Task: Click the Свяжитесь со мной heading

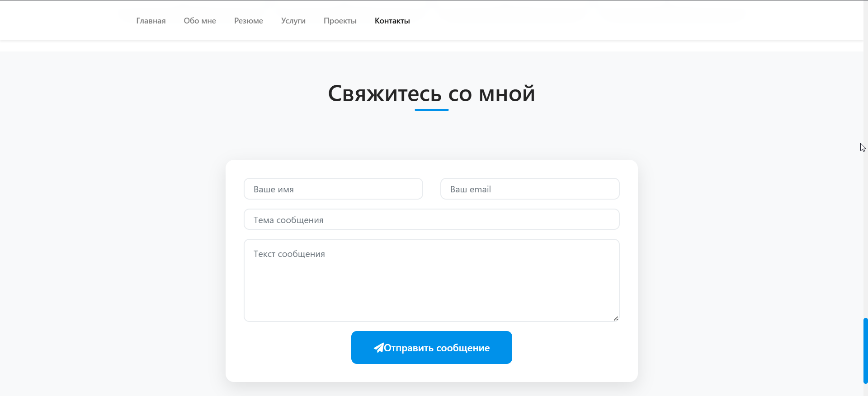Action: click(431, 93)
